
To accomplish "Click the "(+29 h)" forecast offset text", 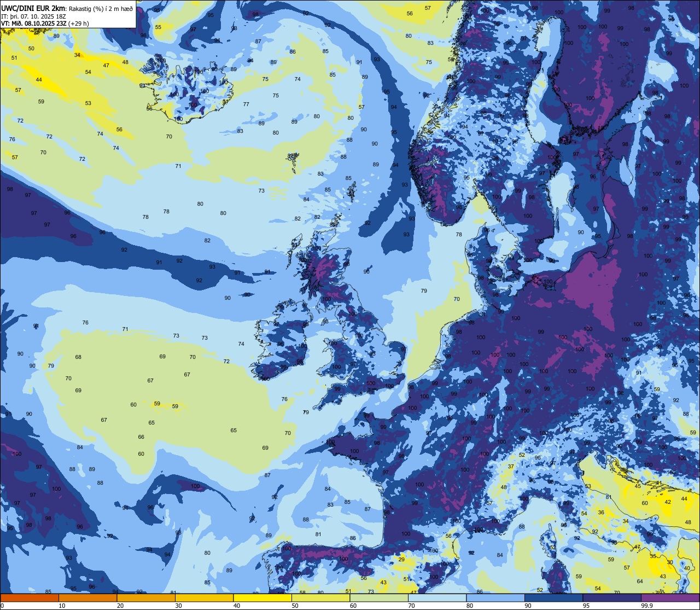I will (79, 24).
